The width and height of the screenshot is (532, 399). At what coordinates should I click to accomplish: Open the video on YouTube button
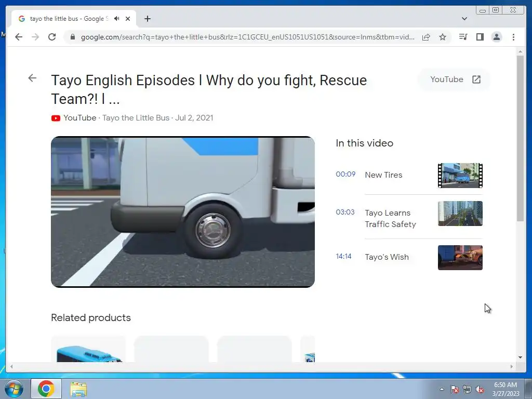[x=455, y=79]
